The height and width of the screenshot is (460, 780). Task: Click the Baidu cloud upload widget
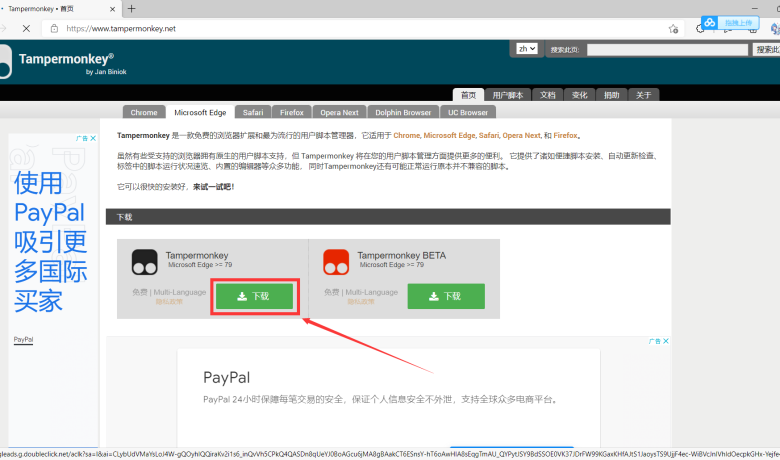(730, 22)
